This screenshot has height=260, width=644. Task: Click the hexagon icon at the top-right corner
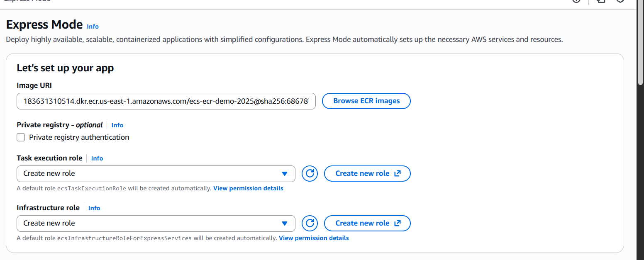pos(620,1)
